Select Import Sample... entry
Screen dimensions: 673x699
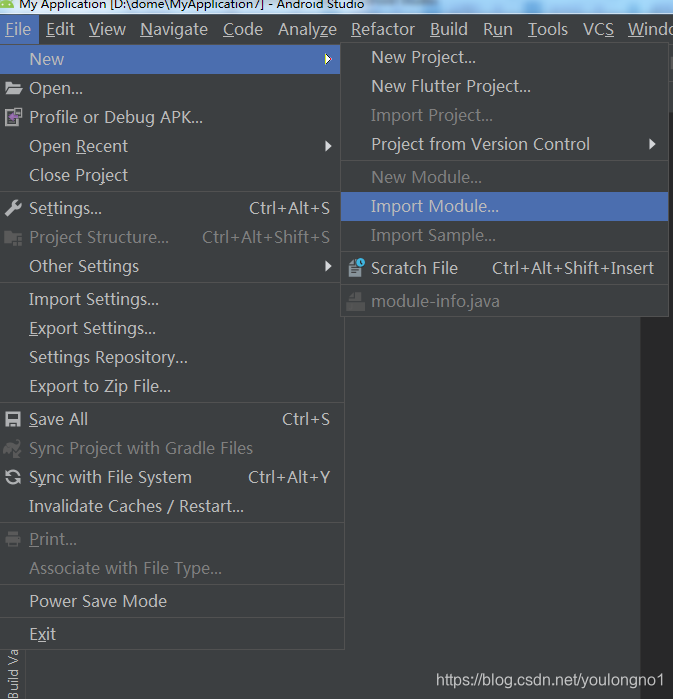click(x=505, y=235)
